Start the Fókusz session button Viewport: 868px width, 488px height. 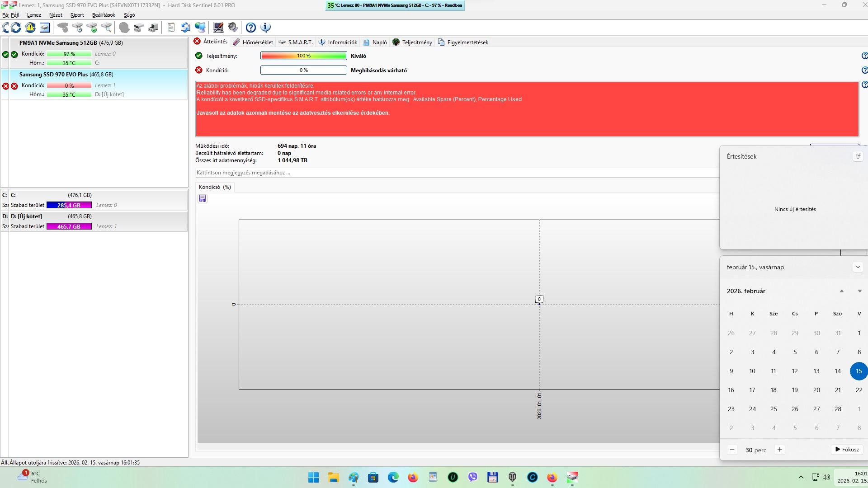[x=847, y=450]
